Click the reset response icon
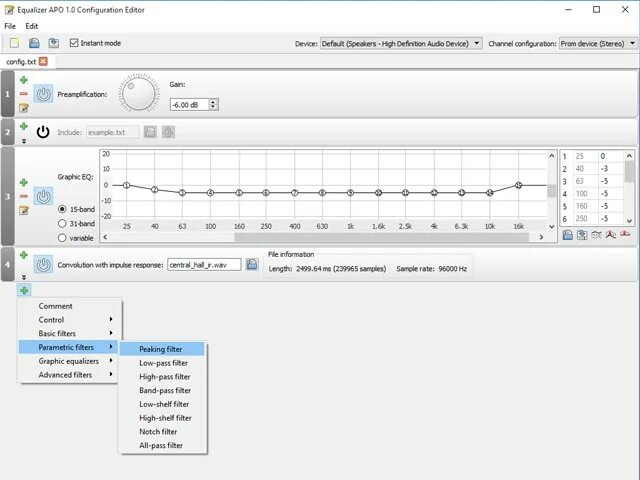Viewport: 640px width, 480px height. pyautogui.click(x=625, y=234)
